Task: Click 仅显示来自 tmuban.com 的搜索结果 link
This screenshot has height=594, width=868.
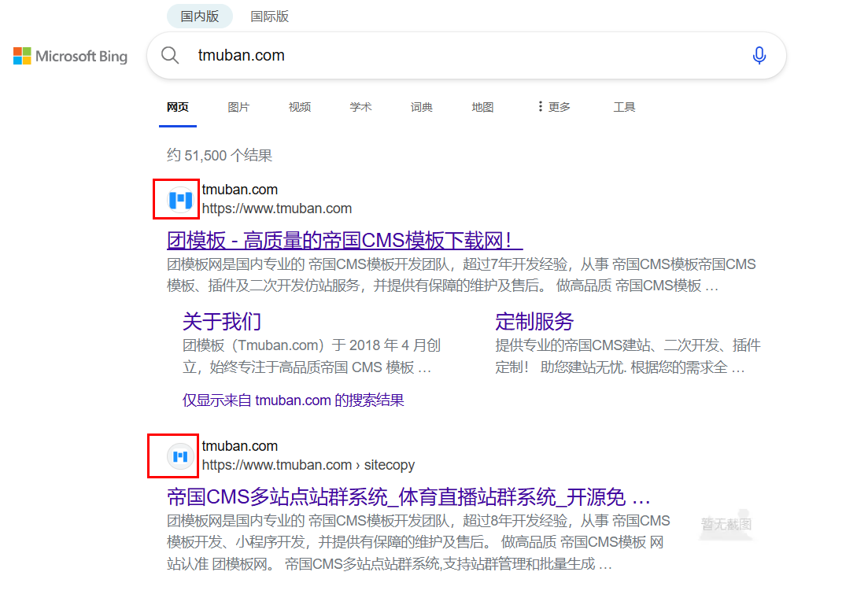Action: [293, 400]
